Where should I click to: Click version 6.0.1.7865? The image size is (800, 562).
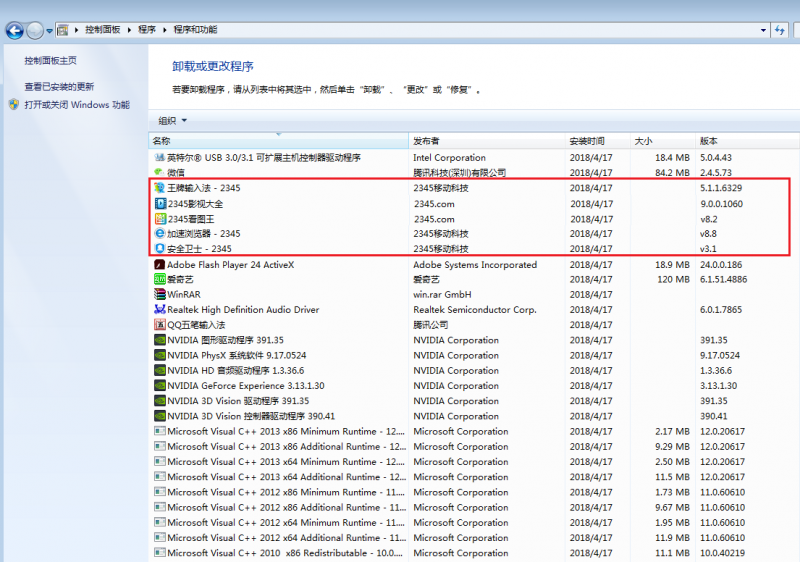coord(721,310)
